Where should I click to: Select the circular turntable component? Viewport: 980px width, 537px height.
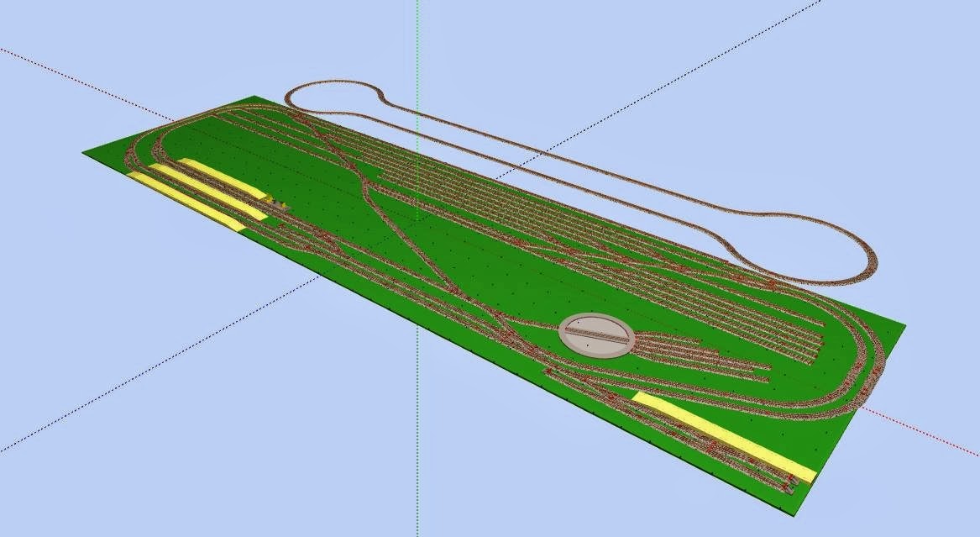tap(595, 334)
